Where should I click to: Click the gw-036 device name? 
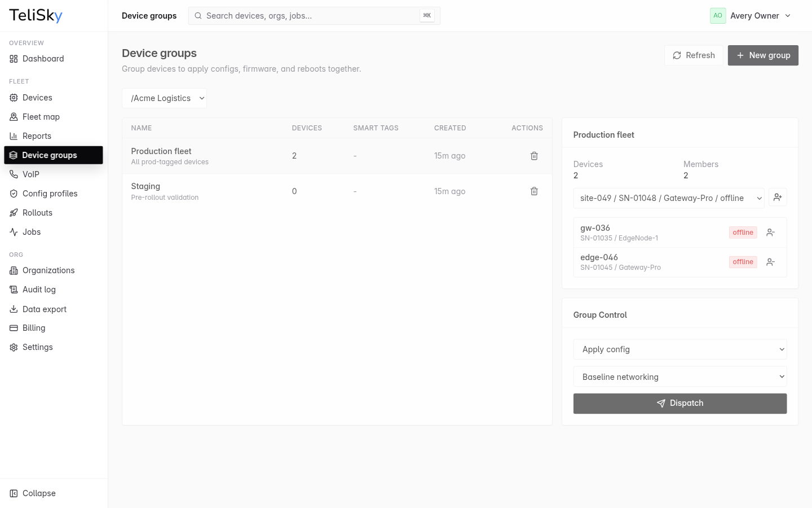pyautogui.click(x=595, y=228)
